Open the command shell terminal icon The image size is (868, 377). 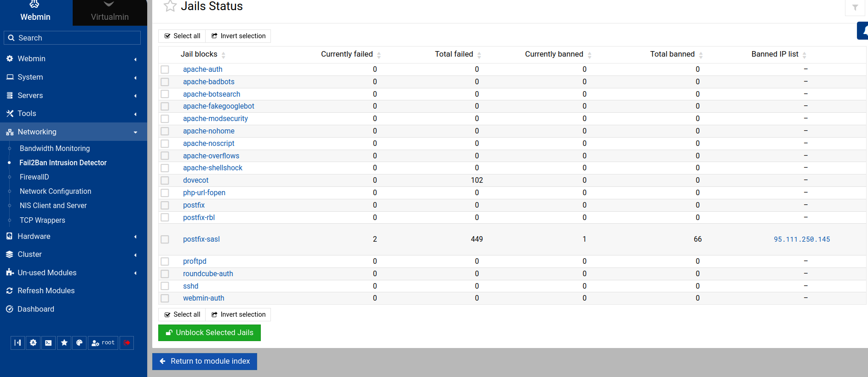48,343
